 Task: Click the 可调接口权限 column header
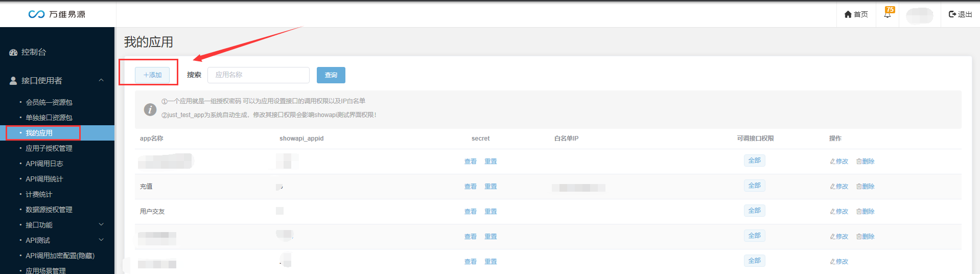click(x=755, y=139)
